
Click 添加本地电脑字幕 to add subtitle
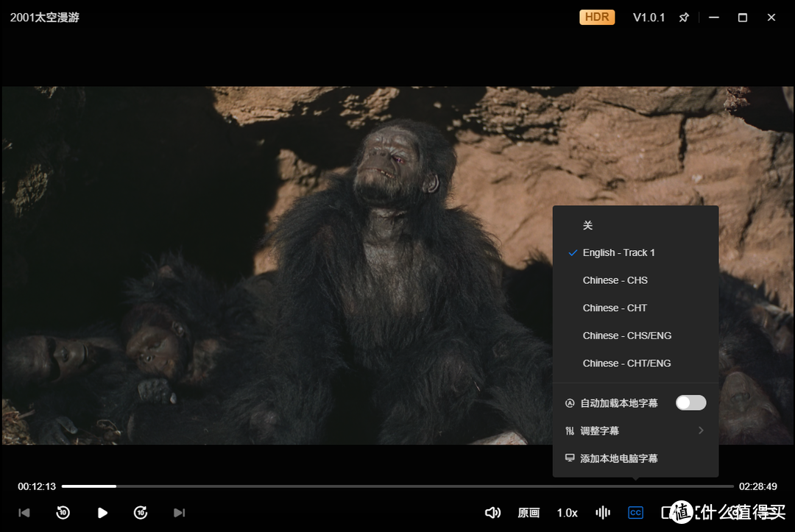618,458
